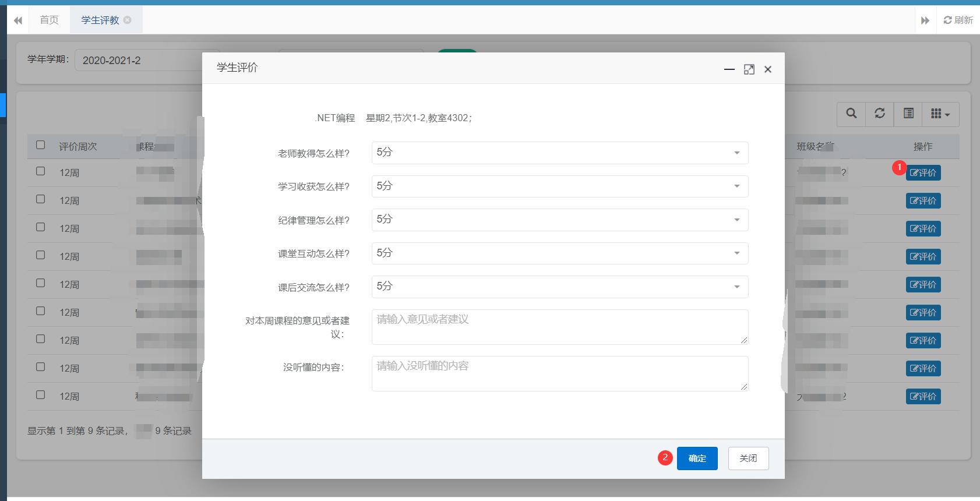Check the fourth row 12周 checkbox
This screenshot has height=501, width=980.
40,255
